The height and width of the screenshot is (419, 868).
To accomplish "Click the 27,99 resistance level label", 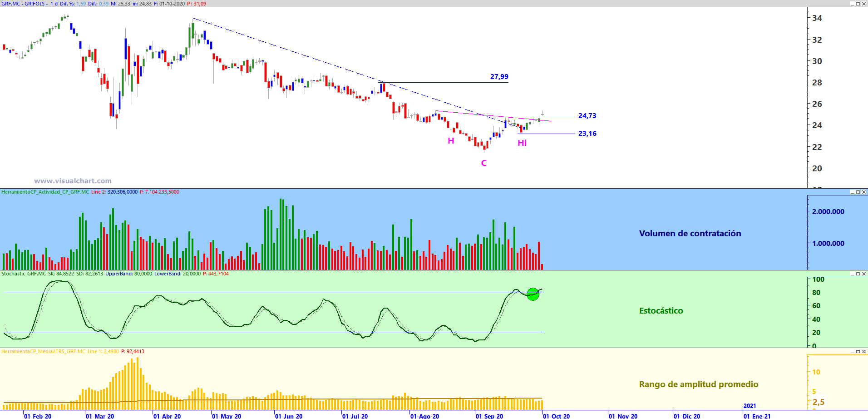I will point(499,77).
